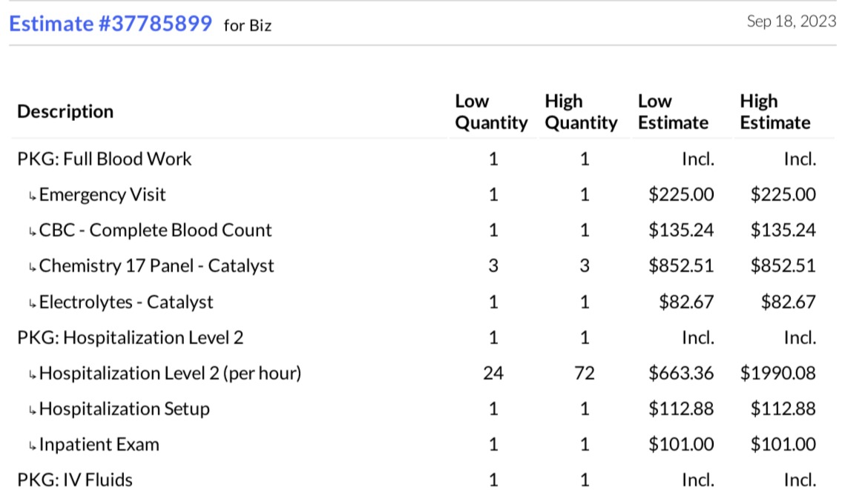868x490 pixels.
Task: Select the indent arrow next to Chemistry 17 Panel
Action: (33, 268)
